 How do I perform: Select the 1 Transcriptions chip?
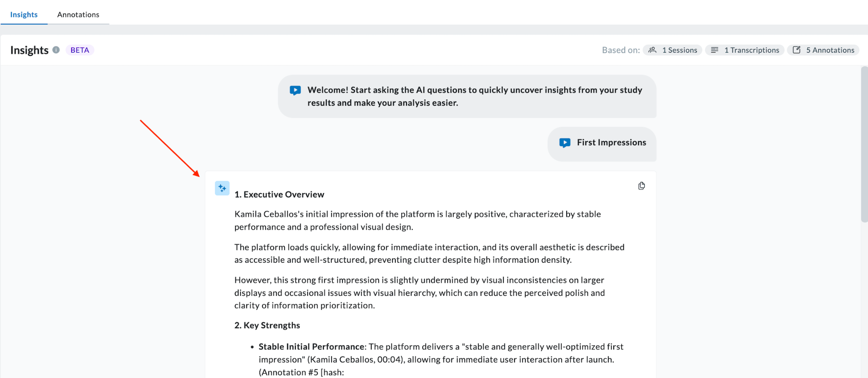[x=745, y=50]
